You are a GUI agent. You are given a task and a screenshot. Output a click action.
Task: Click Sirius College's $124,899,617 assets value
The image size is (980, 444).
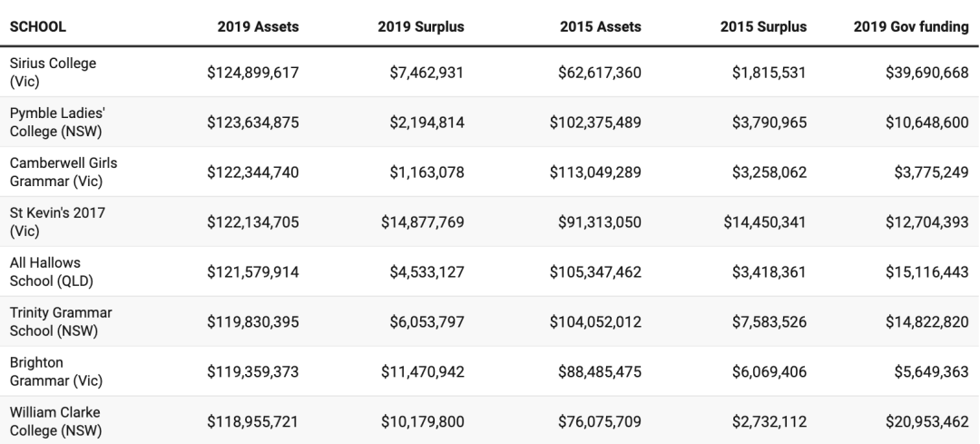tap(252, 73)
